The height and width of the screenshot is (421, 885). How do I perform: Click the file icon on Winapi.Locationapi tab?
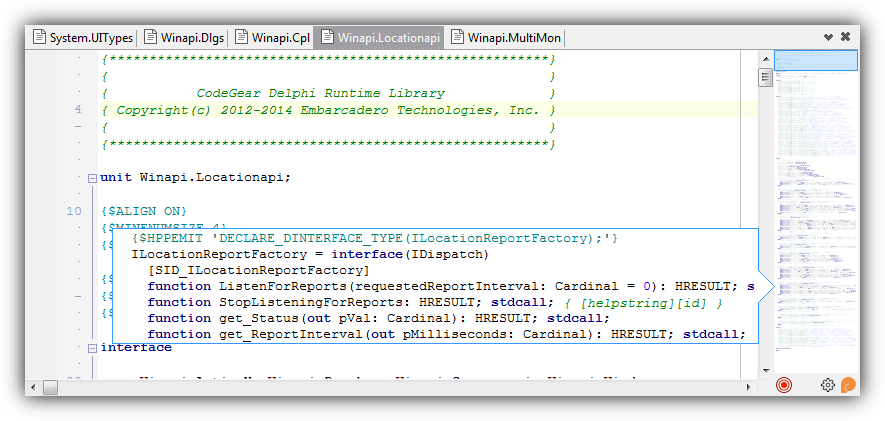(x=327, y=38)
